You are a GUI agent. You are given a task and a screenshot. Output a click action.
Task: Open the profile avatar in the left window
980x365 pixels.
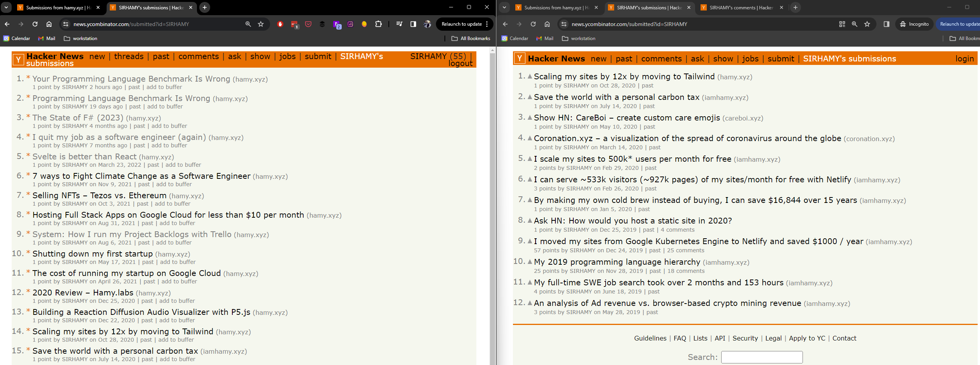click(x=427, y=24)
